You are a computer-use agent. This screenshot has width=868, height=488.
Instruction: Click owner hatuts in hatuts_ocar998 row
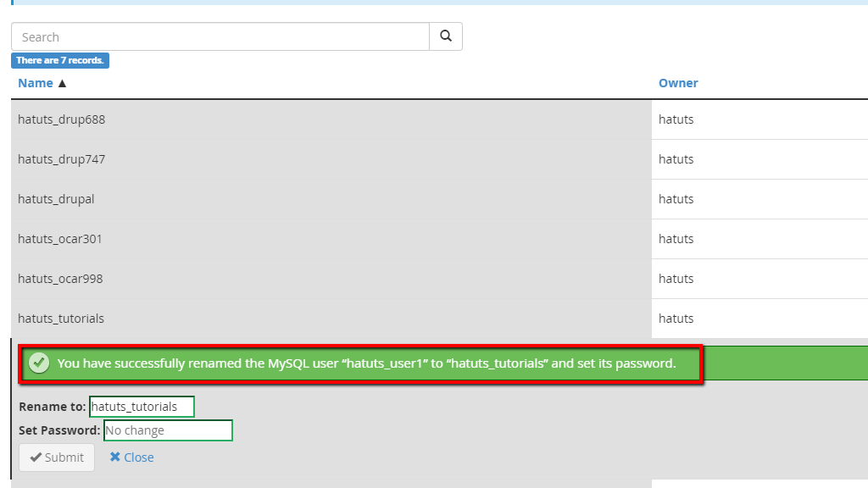(676, 279)
